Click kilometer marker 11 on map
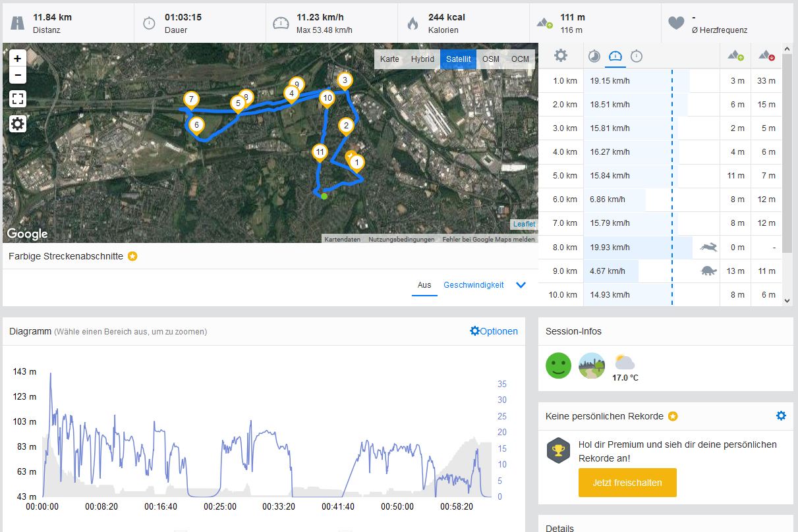Image resolution: width=798 pixels, height=532 pixels. point(320,153)
